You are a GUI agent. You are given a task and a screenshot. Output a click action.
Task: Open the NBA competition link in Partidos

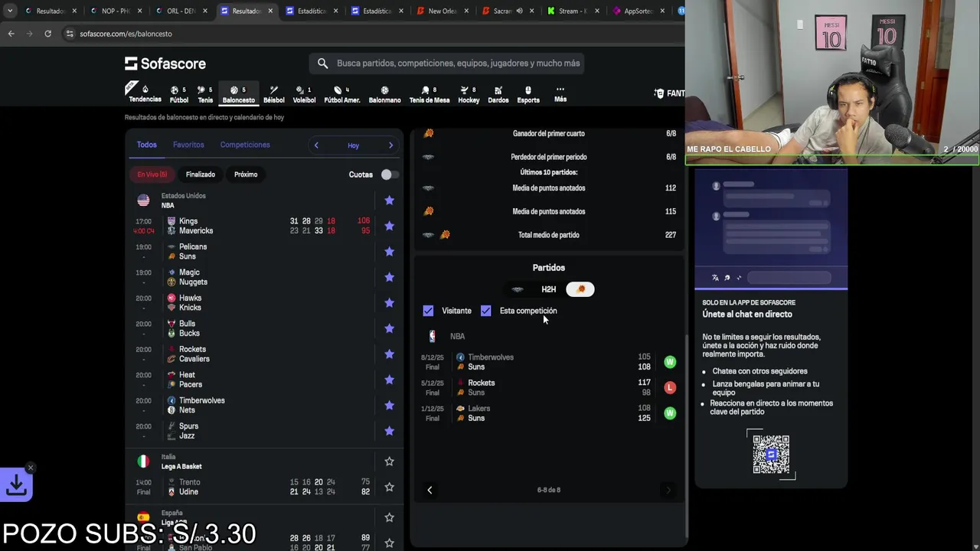[457, 336]
